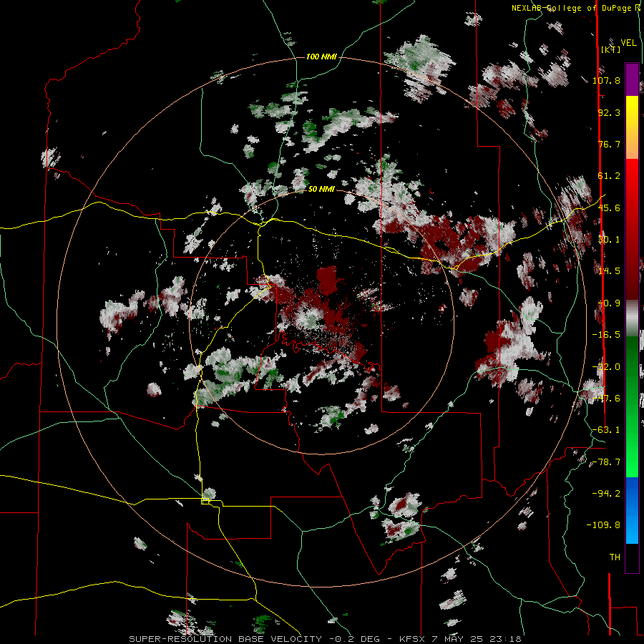Click the 107.8 velocity scale value
The height and width of the screenshot is (644, 644).
[606, 80]
